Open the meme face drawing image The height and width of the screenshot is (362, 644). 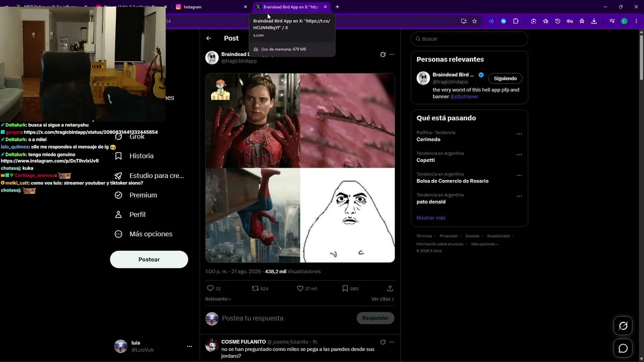coord(348,215)
